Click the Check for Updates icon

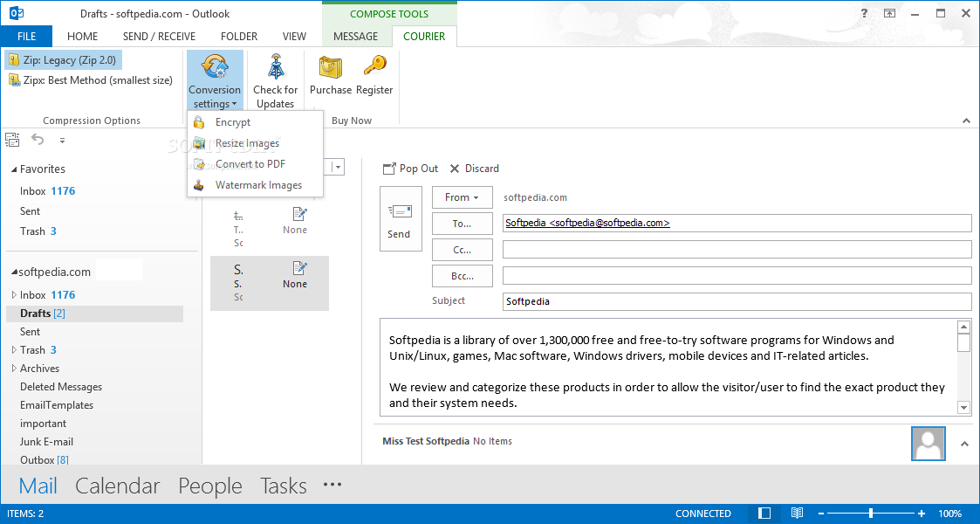[x=276, y=67]
